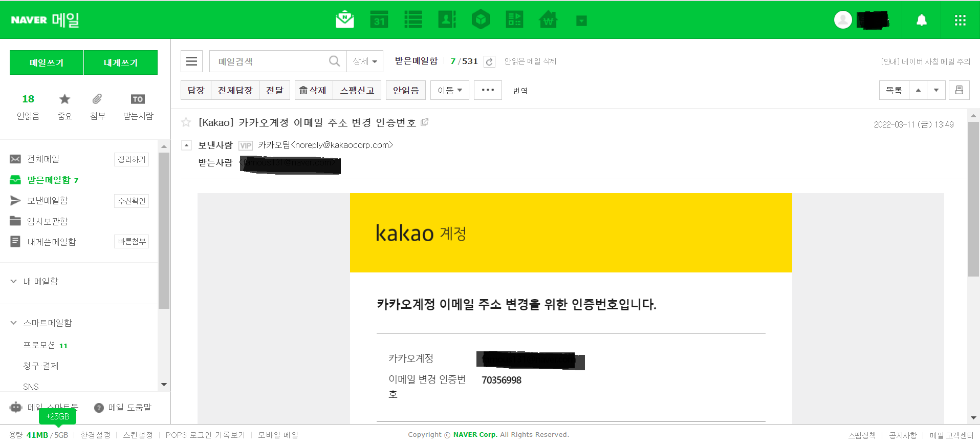
Task: Click the VIP badge beside sender
Action: point(246,145)
